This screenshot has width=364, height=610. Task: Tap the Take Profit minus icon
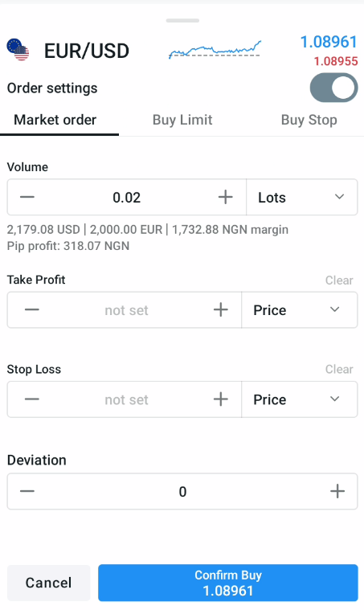32,309
